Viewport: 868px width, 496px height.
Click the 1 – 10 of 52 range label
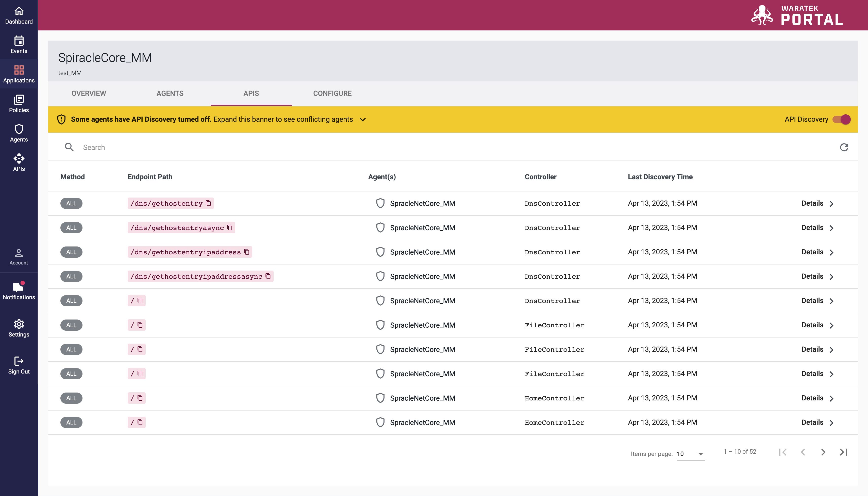pos(740,451)
